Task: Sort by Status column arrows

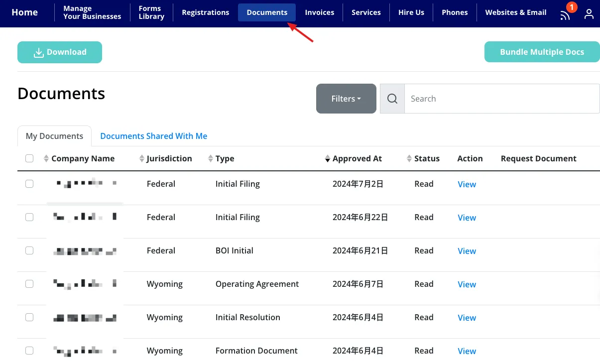Action: [x=409, y=159]
